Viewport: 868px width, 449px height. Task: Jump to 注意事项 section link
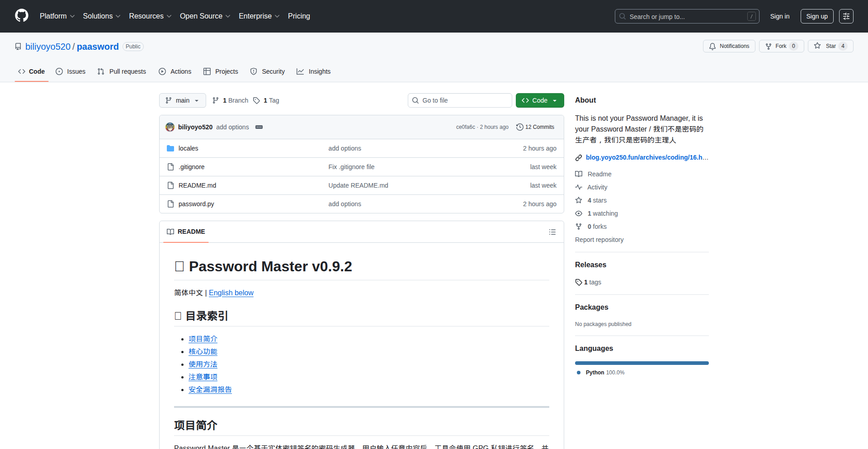click(203, 377)
